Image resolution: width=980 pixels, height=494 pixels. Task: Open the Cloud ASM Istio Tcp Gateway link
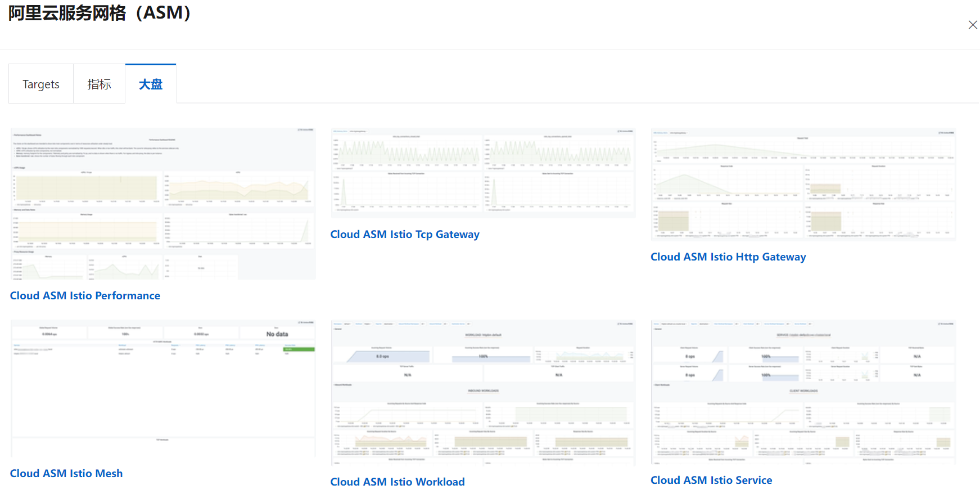[405, 234]
